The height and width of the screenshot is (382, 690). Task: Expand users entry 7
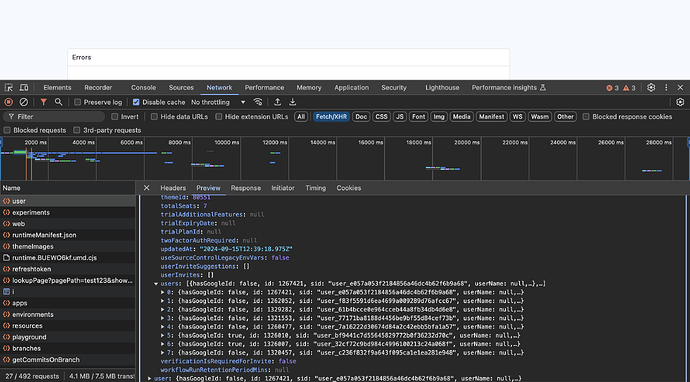162,353
